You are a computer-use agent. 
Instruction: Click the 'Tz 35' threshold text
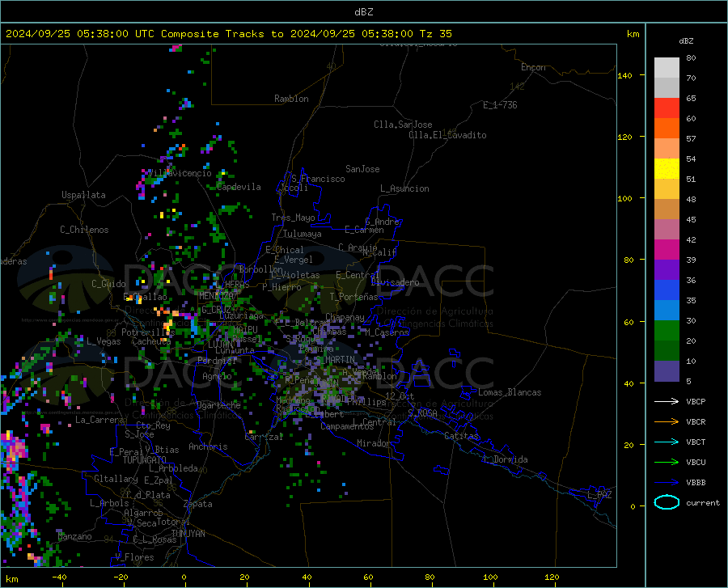tap(435, 34)
